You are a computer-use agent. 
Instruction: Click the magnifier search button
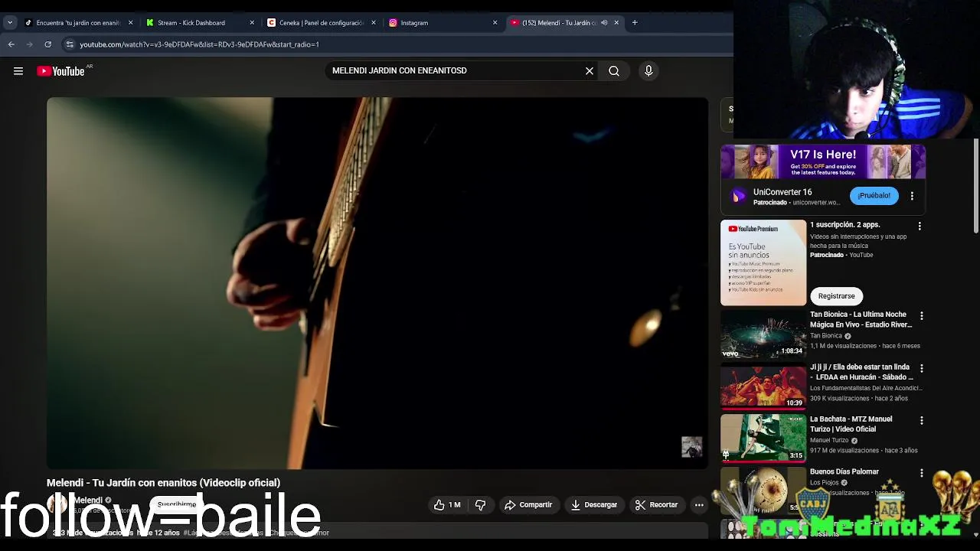point(614,71)
